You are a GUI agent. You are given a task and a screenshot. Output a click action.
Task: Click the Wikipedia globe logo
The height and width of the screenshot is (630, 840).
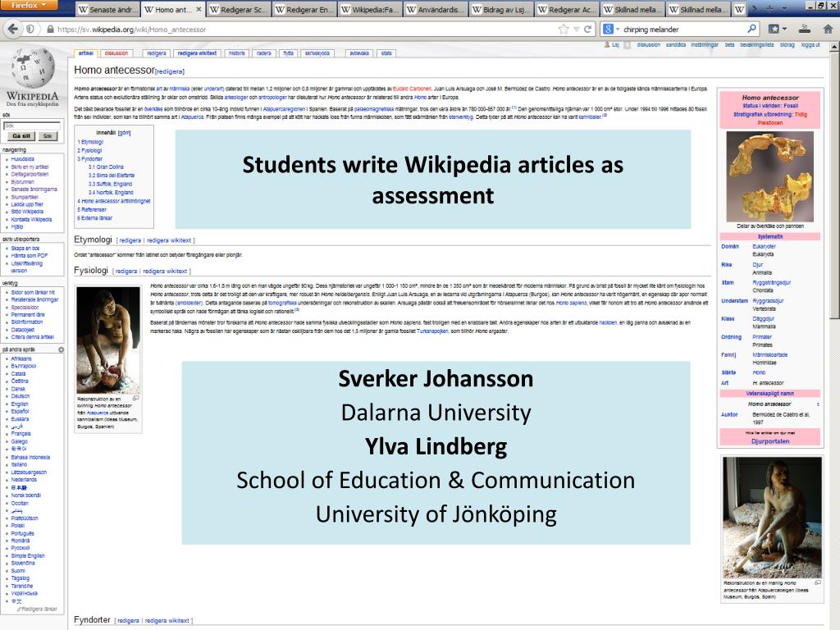point(32,68)
